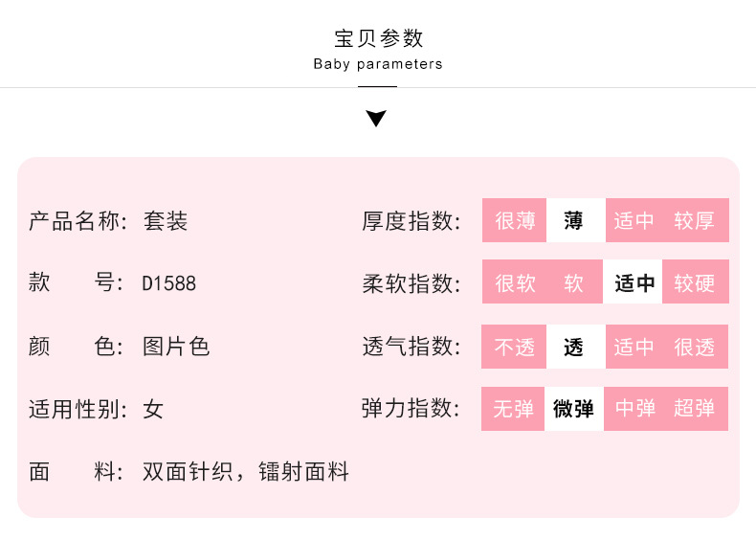Click the 图片色 color value

pos(176,347)
